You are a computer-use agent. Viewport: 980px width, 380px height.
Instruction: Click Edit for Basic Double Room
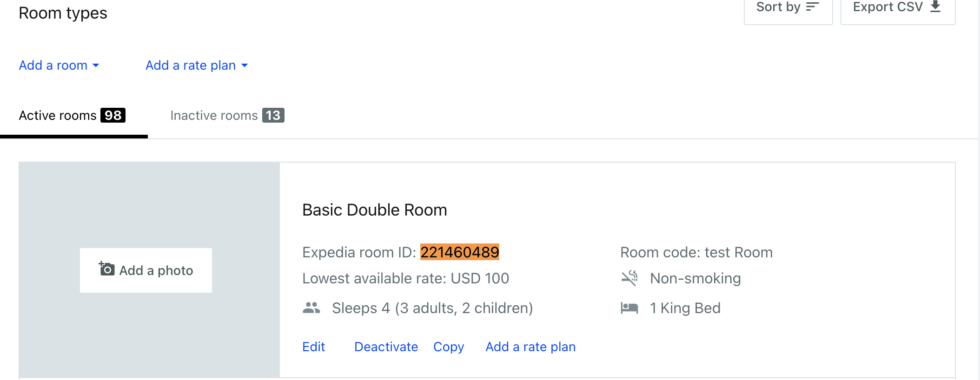(314, 347)
